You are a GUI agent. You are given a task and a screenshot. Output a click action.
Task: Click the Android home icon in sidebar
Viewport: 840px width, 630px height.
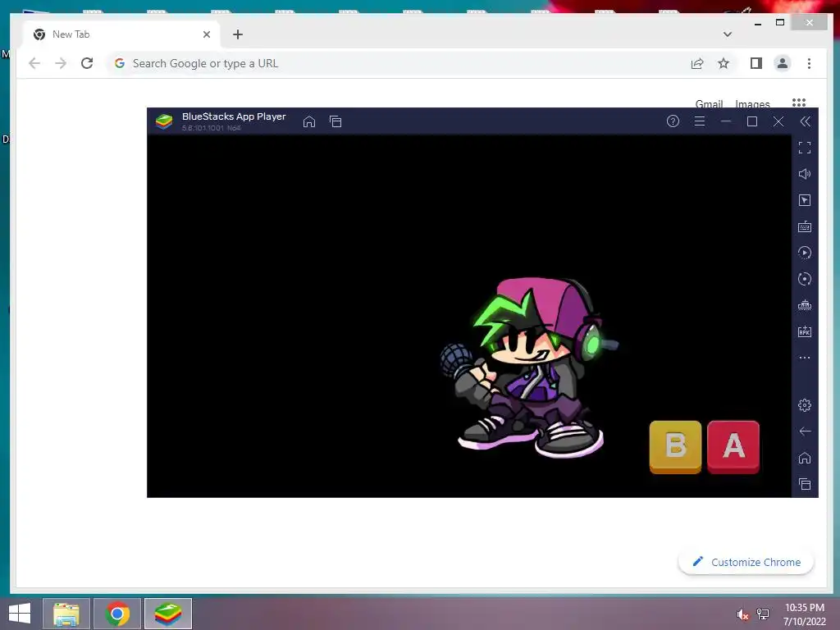(x=805, y=458)
